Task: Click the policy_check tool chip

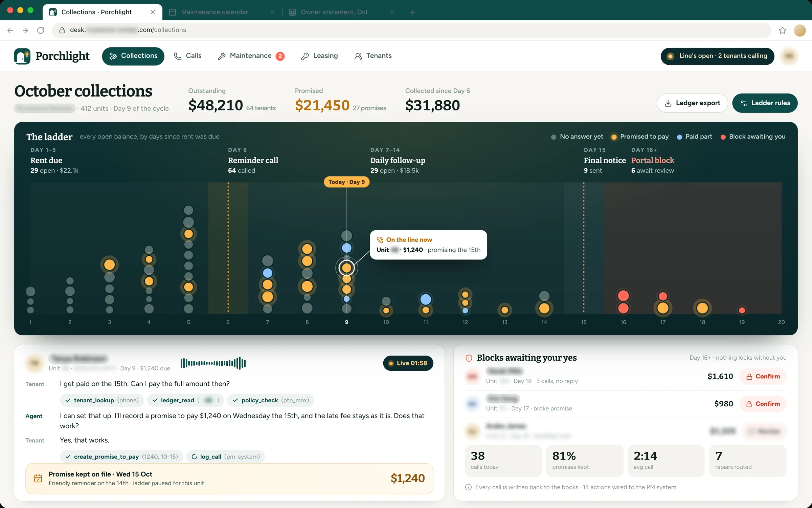Action: (x=271, y=400)
